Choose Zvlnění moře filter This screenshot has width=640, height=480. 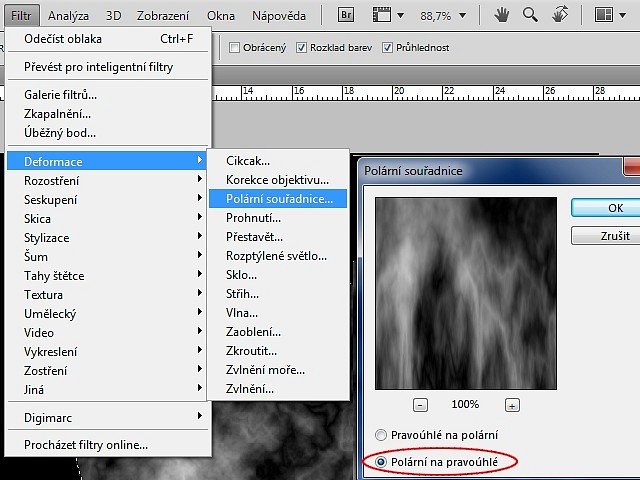(x=278, y=370)
